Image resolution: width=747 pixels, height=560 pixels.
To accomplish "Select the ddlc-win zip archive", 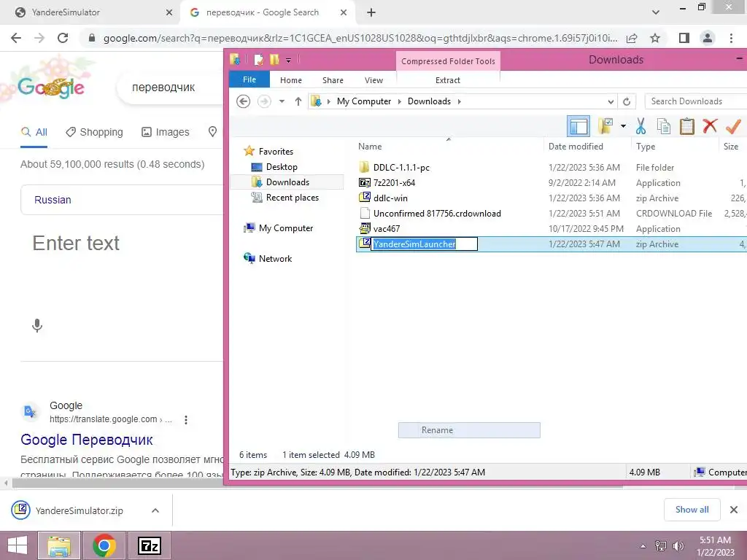I will pyautogui.click(x=390, y=198).
